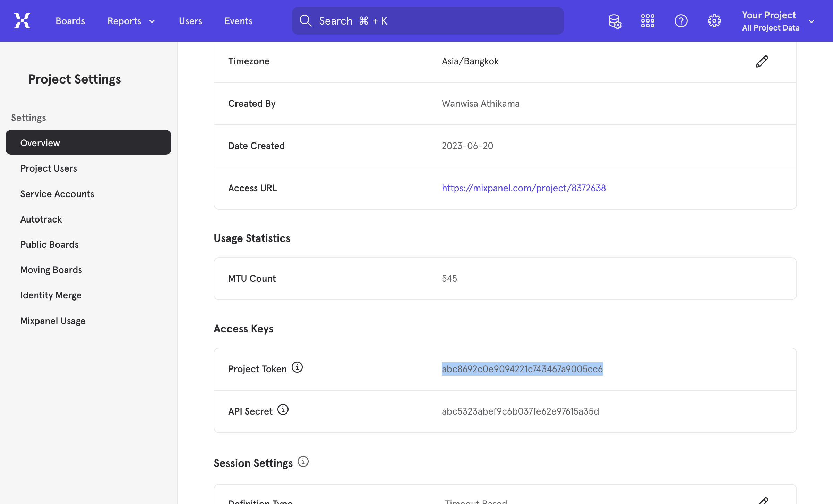Open the app grid icon in the navigation bar
The width and height of the screenshot is (833, 504).
pyautogui.click(x=647, y=21)
